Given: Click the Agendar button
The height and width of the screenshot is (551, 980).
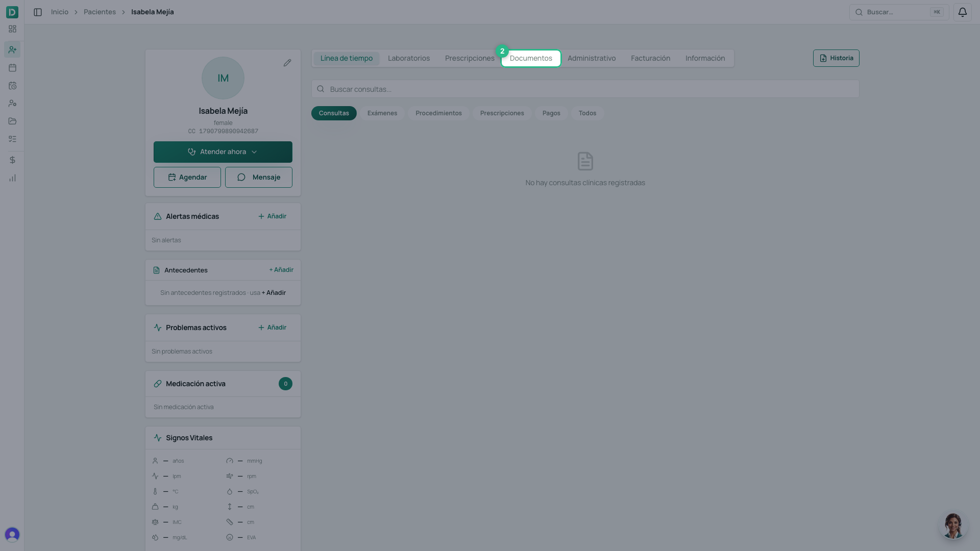Looking at the screenshot, I should click(x=187, y=177).
